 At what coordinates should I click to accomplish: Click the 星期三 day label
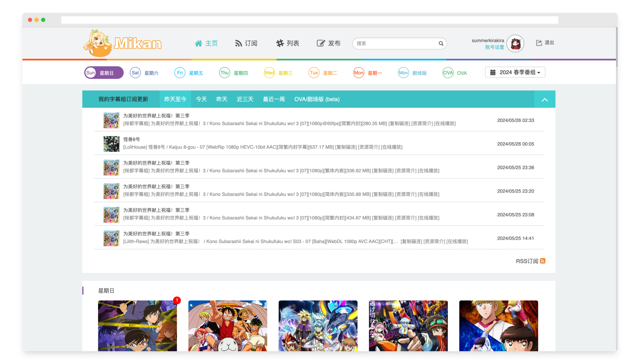click(285, 73)
